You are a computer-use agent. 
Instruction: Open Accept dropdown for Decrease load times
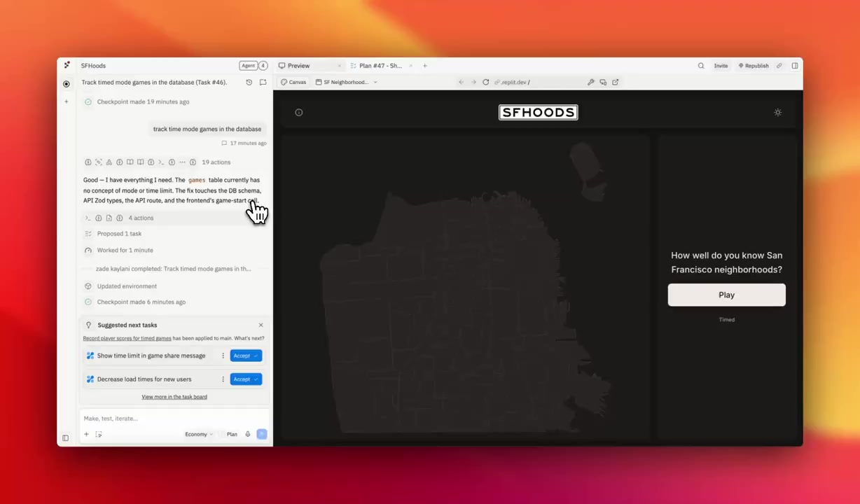256,379
